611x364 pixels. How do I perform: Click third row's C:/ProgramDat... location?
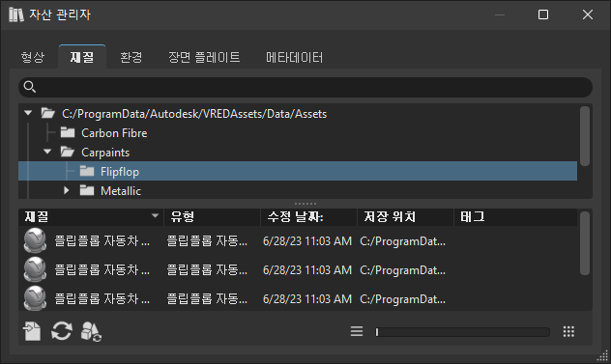coord(402,299)
